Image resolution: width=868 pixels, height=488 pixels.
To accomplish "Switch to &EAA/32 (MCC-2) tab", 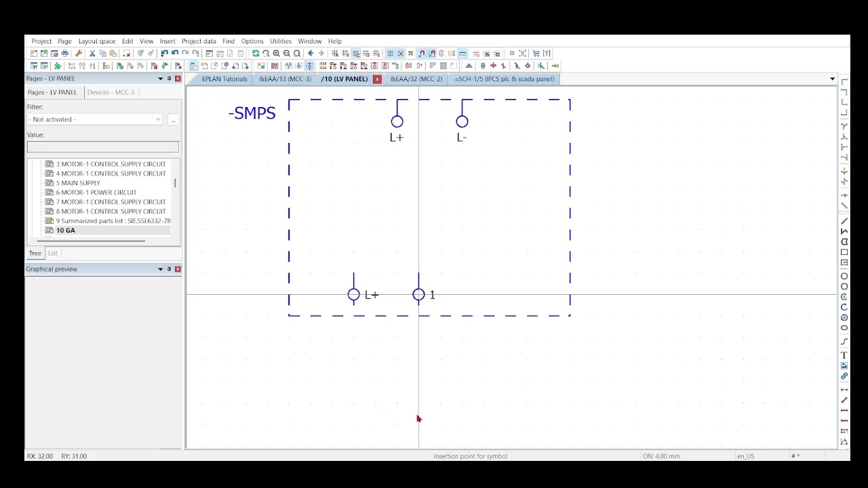I will [416, 79].
